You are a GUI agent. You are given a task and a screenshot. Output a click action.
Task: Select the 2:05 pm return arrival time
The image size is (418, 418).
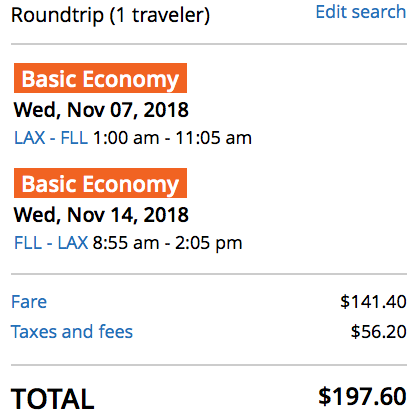pos(209,243)
